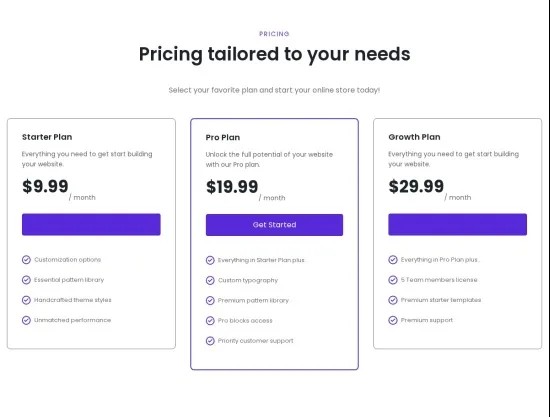The width and height of the screenshot is (550, 417).
Task: Click checkmark icon beside Customization options
Action: tap(26, 260)
